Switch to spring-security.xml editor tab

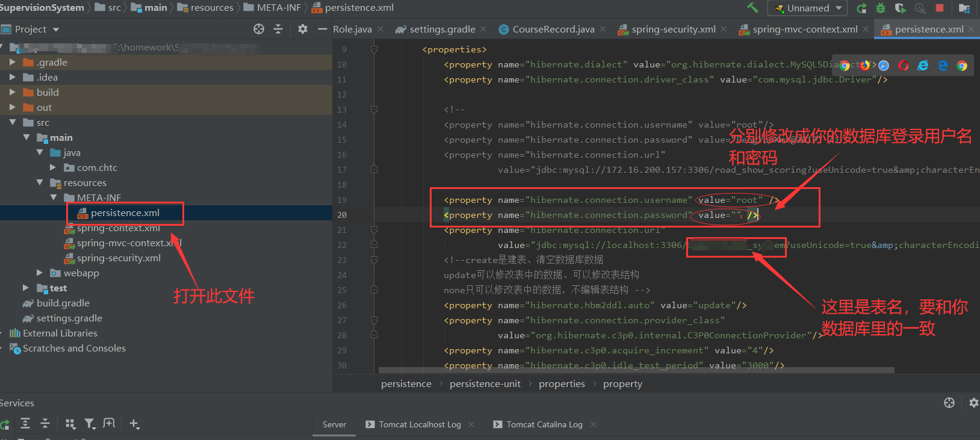pyautogui.click(x=667, y=29)
